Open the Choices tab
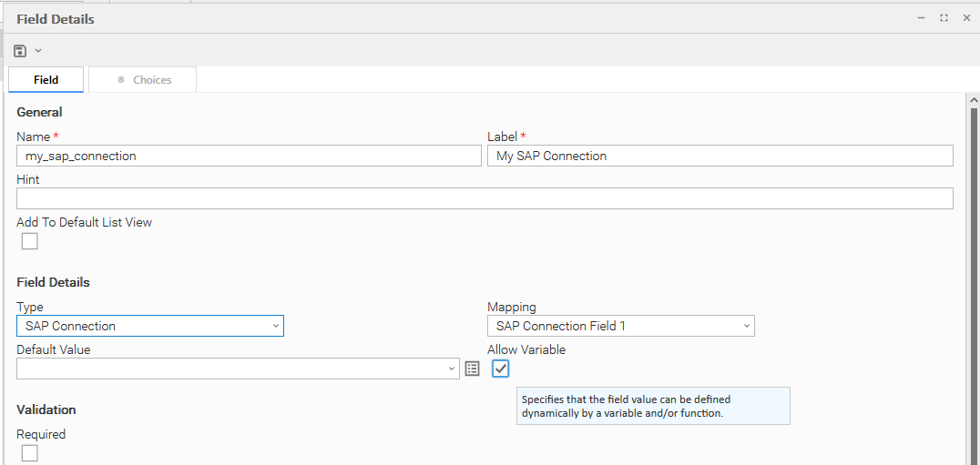 pos(143,80)
